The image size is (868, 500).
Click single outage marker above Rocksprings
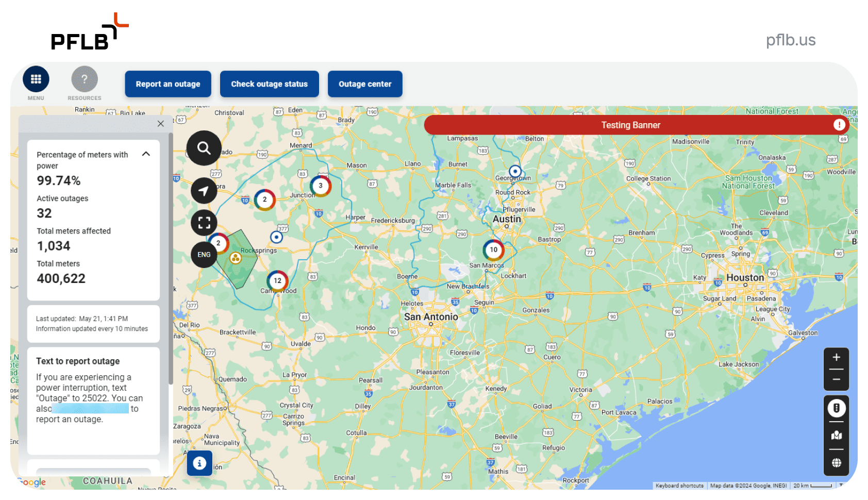tap(277, 237)
